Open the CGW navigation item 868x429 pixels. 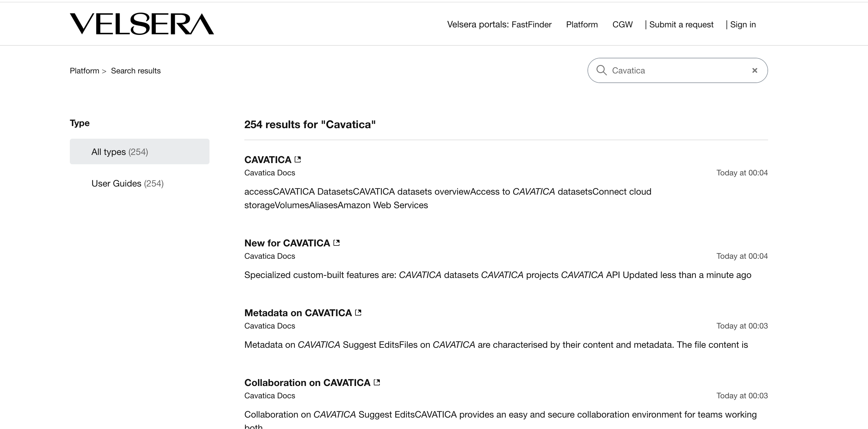[x=622, y=25]
